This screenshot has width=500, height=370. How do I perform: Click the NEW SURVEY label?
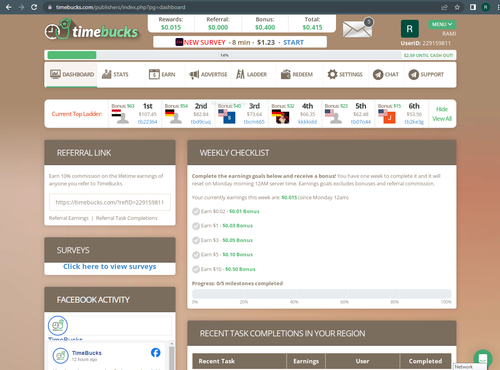point(205,42)
